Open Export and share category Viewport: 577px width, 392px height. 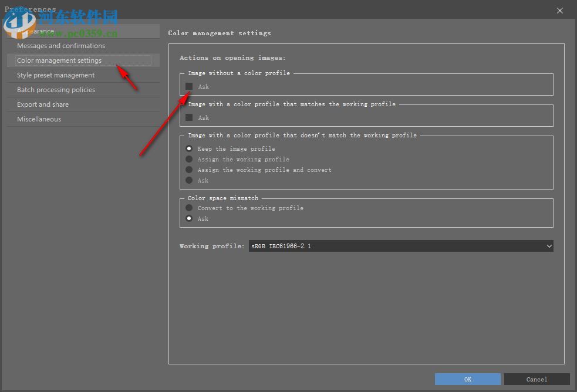click(x=83, y=104)
